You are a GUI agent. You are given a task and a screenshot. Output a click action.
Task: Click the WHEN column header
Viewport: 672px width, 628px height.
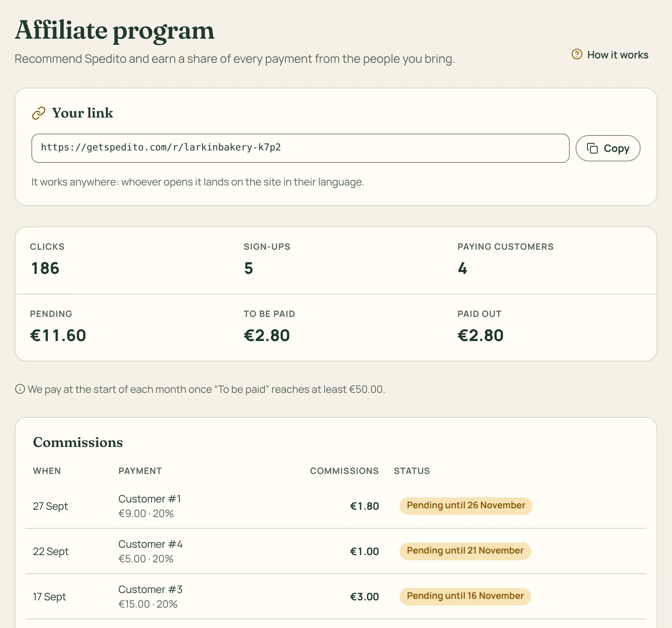(47, 471)
